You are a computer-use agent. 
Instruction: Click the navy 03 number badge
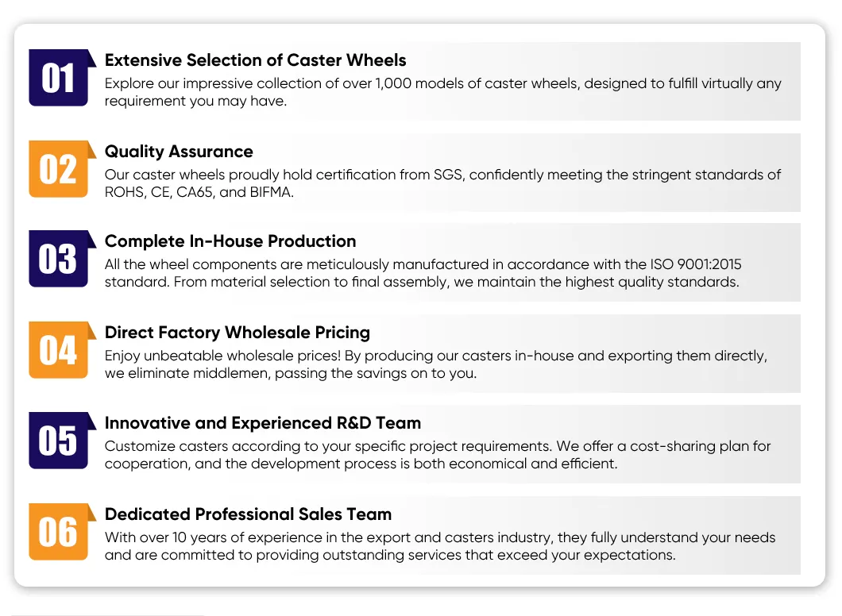click(x=59, y=259)
